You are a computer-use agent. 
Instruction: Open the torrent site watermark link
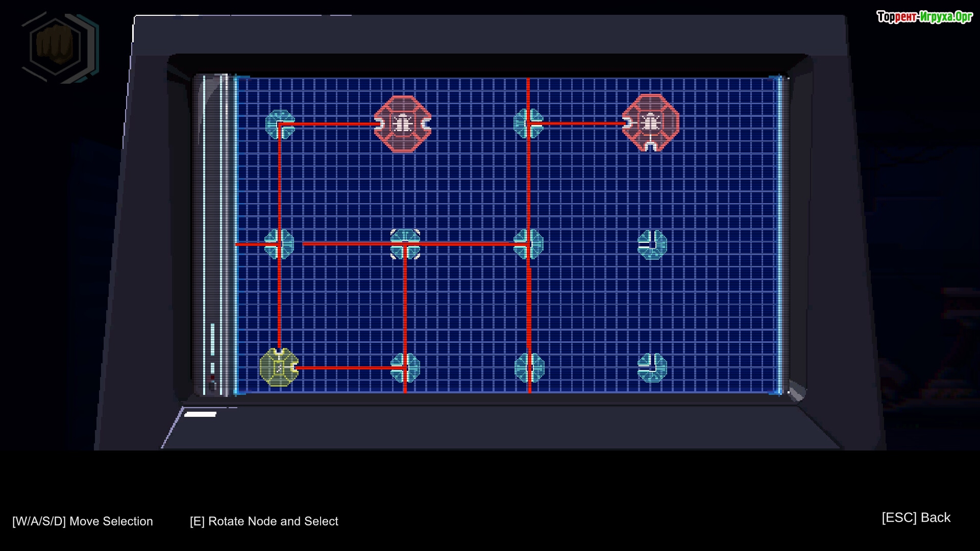coord(924,17)
